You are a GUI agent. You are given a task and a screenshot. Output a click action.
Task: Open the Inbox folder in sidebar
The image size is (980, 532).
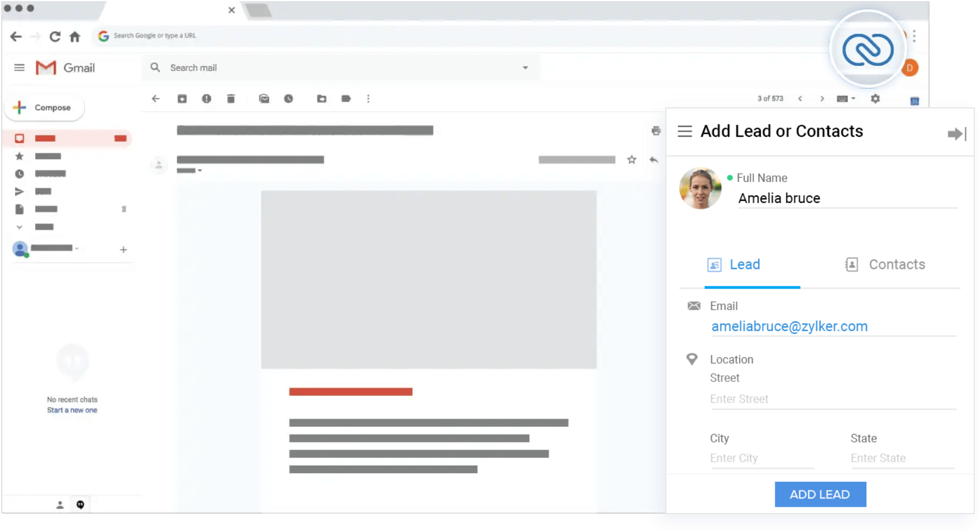68,138
